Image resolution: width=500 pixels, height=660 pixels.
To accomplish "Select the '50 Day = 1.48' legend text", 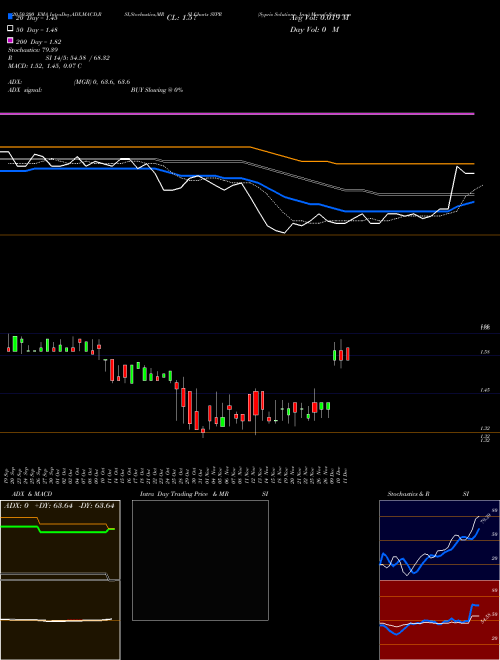I will [37, 30].
